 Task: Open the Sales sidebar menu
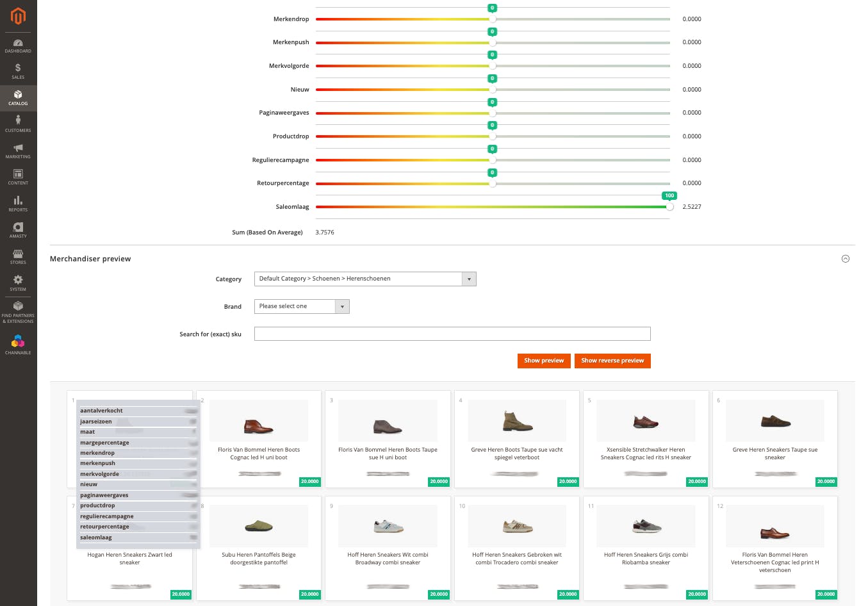point(18,72)
